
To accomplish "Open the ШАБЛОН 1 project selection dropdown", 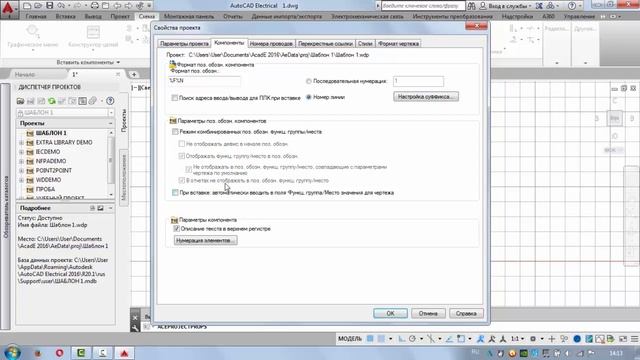I will point(111,113).
